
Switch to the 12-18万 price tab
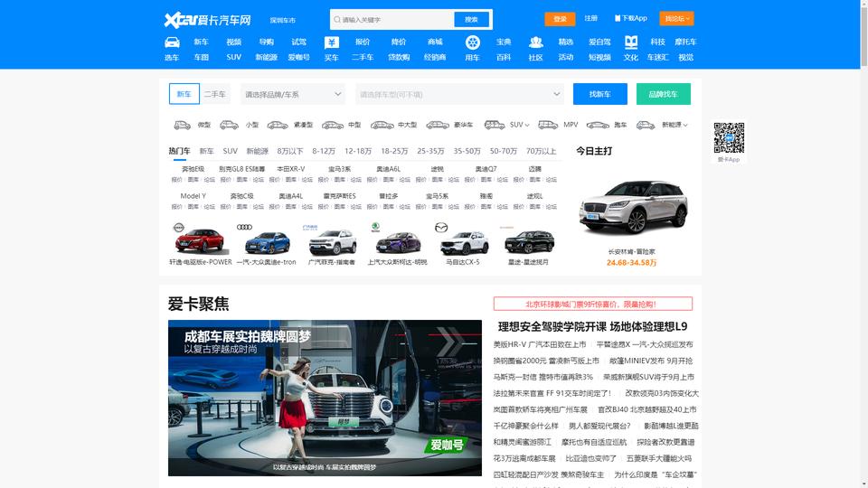tap(358, 151)
